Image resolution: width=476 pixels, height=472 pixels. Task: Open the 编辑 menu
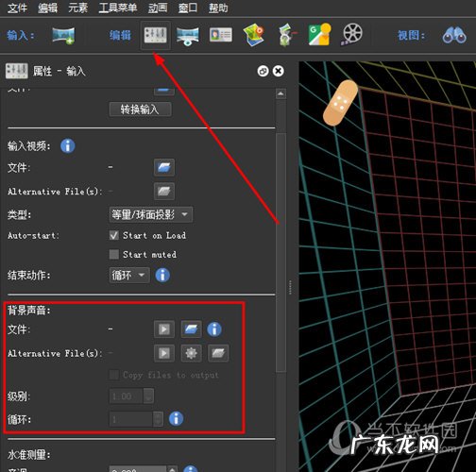[x=48, y=8]
